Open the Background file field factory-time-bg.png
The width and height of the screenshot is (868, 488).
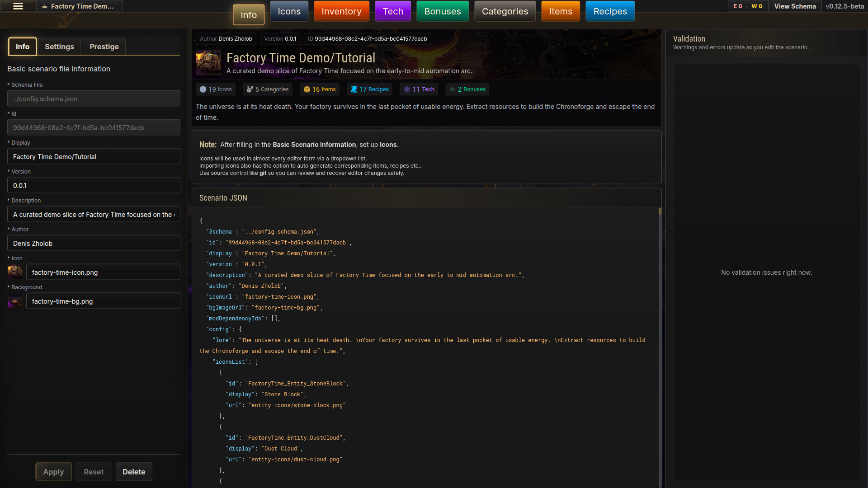103,301
